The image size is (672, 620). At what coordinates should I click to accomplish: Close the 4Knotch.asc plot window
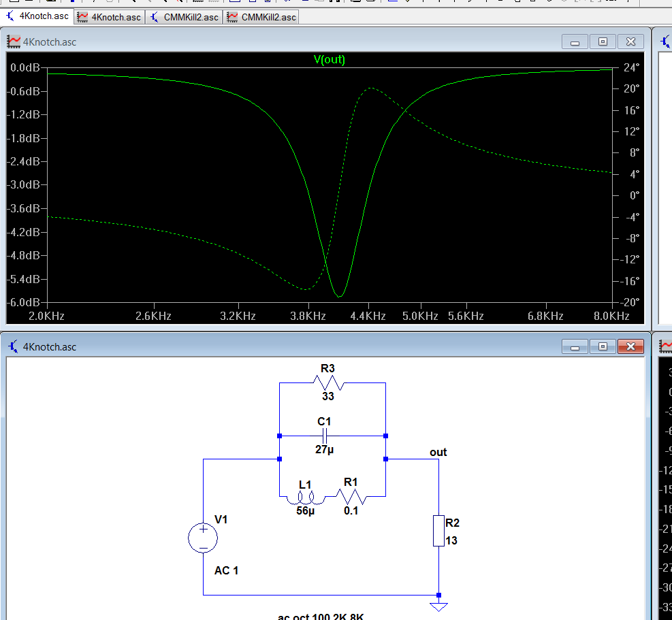pyautogui.click(x=630, y=42)
